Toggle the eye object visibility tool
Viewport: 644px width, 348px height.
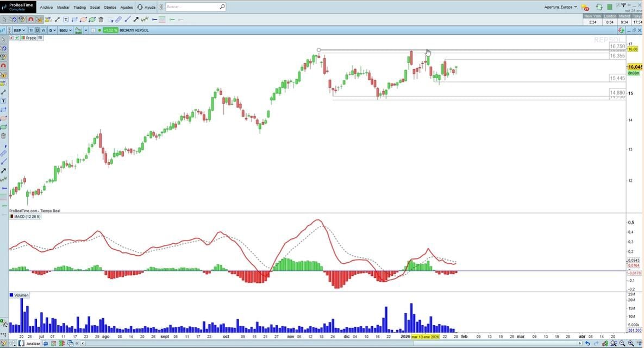22,20
